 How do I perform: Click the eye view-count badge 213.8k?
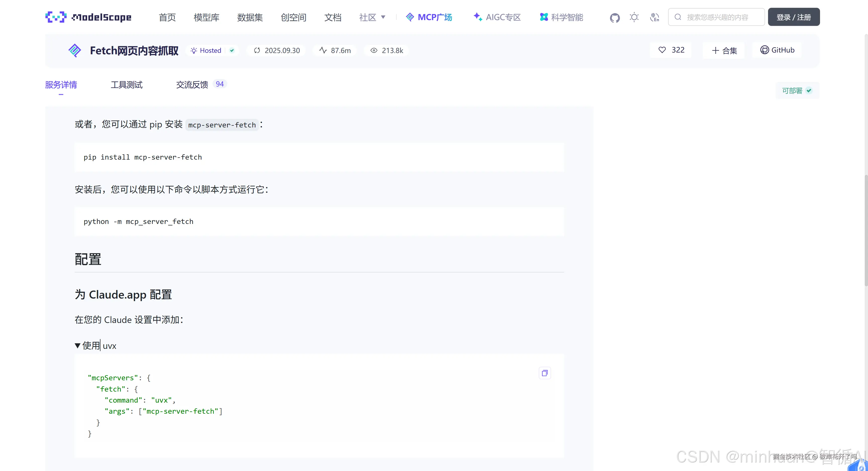(387, 51)
